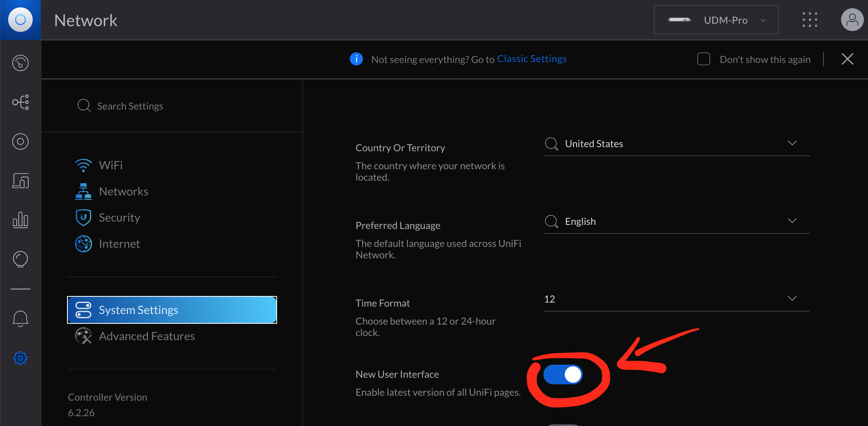This screenshot has height=426, width=868.
Task: Open the Notifications bell icon
Action: (x=20, y=319)
